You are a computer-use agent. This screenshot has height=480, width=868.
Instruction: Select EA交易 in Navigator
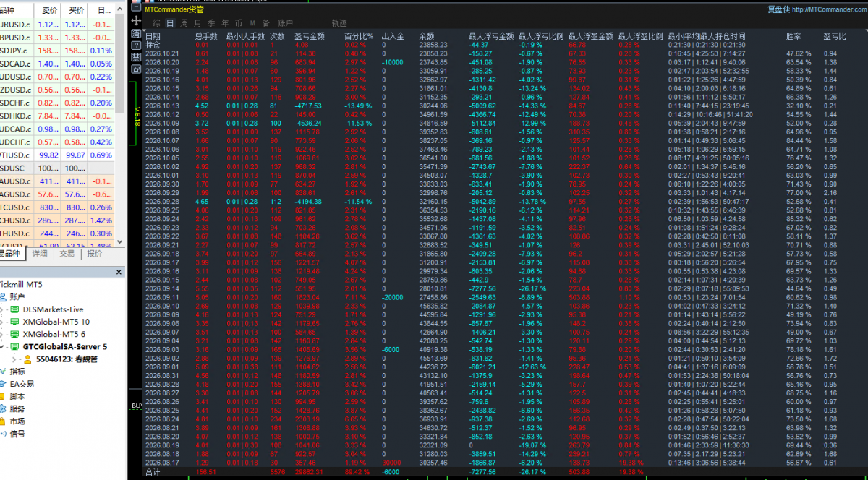[x=22, y=384]
